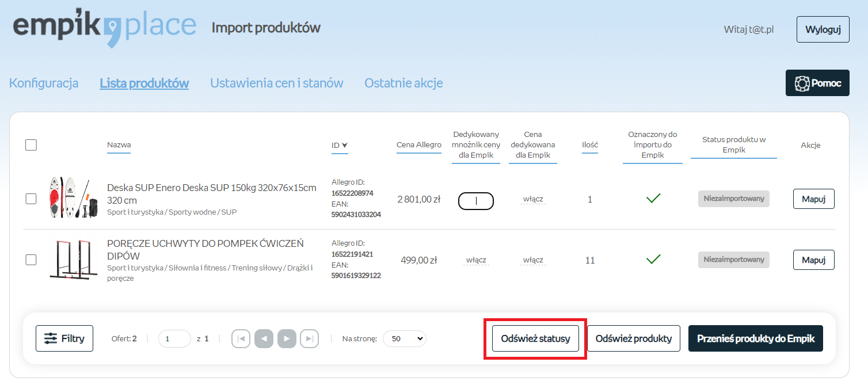Screen dimensions: 868x385
Task: Go to the next page arrow
Action: tap(287, 339)
